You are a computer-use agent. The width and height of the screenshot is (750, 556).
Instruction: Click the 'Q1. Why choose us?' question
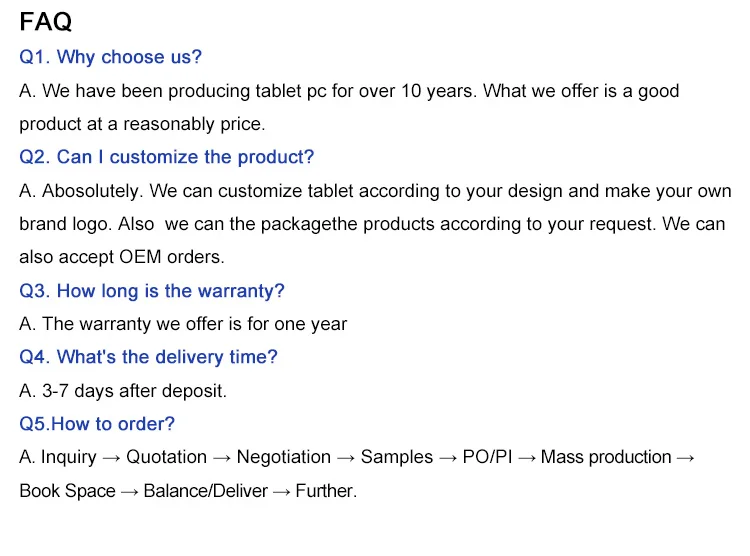[110, 57]
